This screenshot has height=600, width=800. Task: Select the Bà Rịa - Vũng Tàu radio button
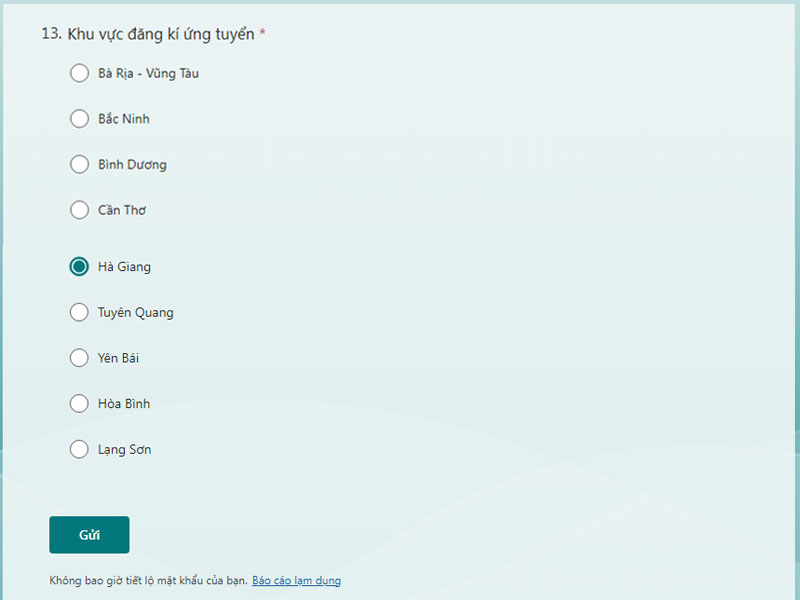79,73
